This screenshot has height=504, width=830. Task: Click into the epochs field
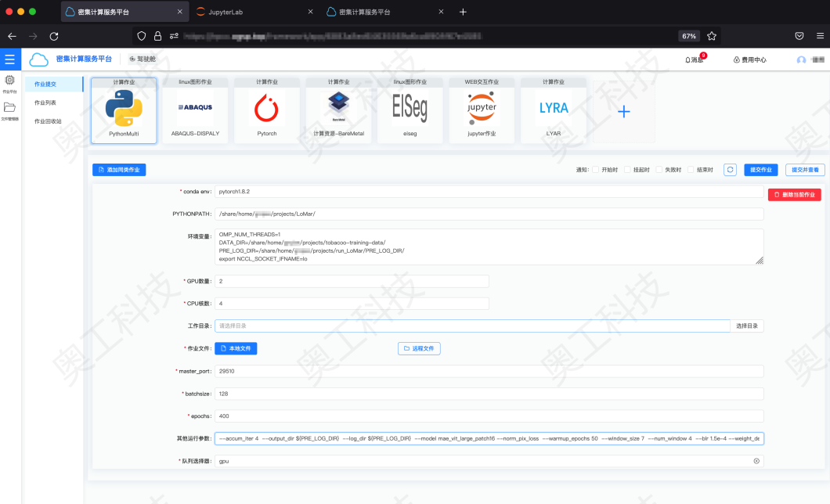pos(489,416)
